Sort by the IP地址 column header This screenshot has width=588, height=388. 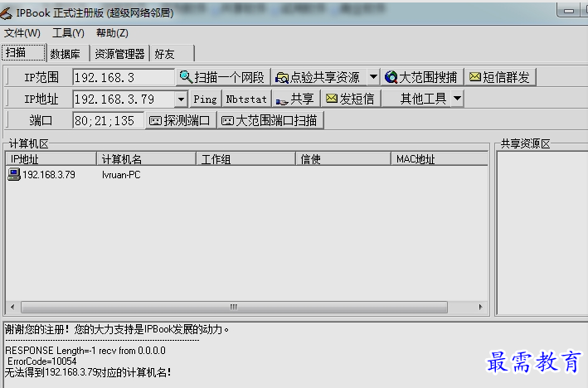51,159
